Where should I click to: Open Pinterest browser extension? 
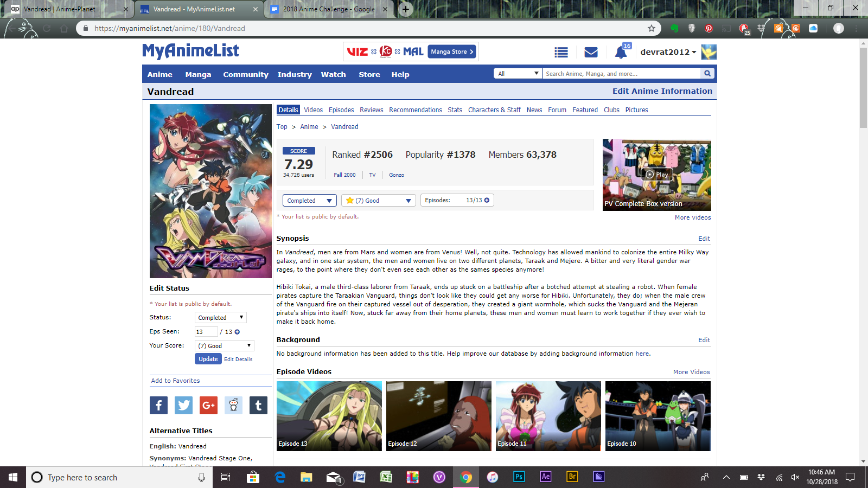point(709,28)
